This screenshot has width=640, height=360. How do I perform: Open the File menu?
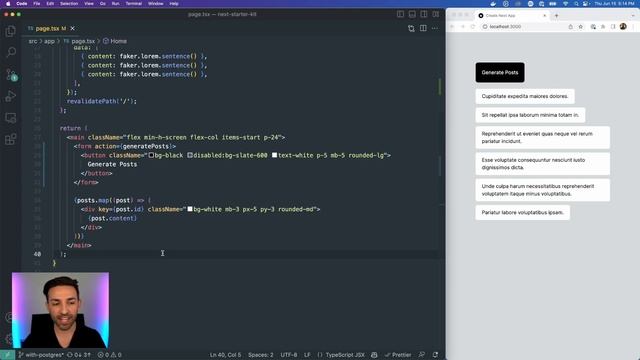click(x=37, y=4)
